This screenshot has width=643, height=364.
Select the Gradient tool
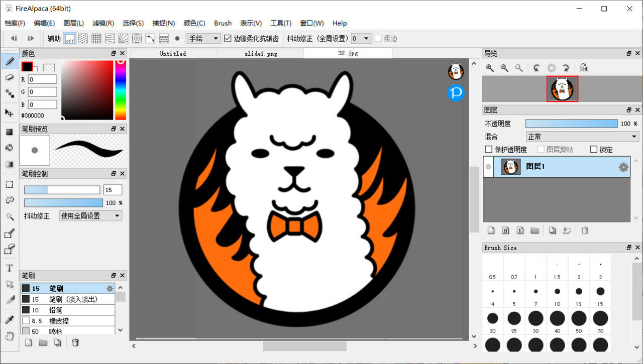[10, 164]
